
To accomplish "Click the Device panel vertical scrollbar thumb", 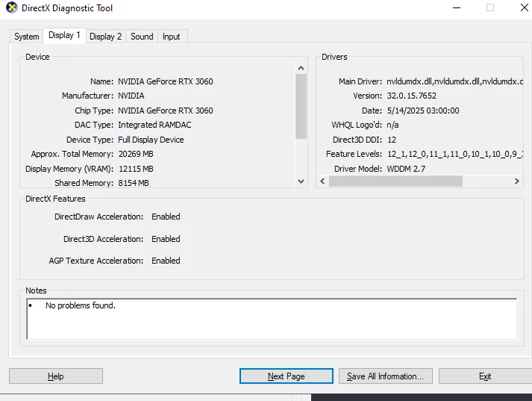I will click(x=301, y=106).
